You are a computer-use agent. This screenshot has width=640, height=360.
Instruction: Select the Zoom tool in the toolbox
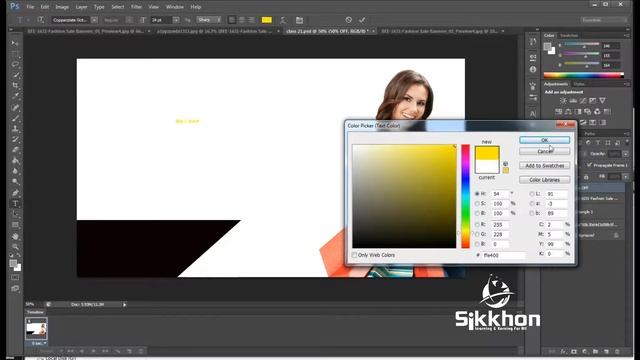tap(15, 247)
